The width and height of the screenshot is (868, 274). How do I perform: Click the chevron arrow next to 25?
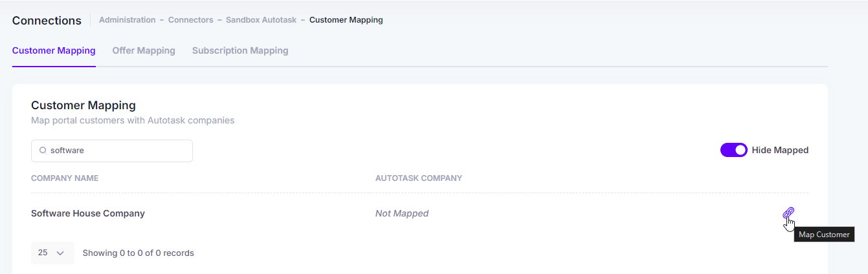click(x=60, y=253)
